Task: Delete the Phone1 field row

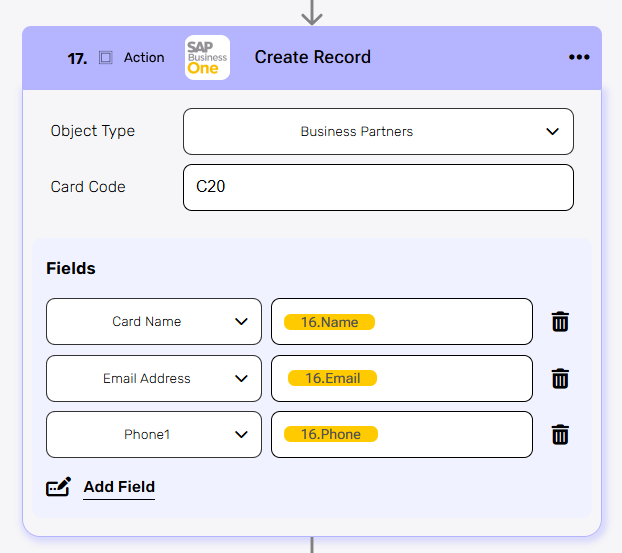Action: (560, 435)
